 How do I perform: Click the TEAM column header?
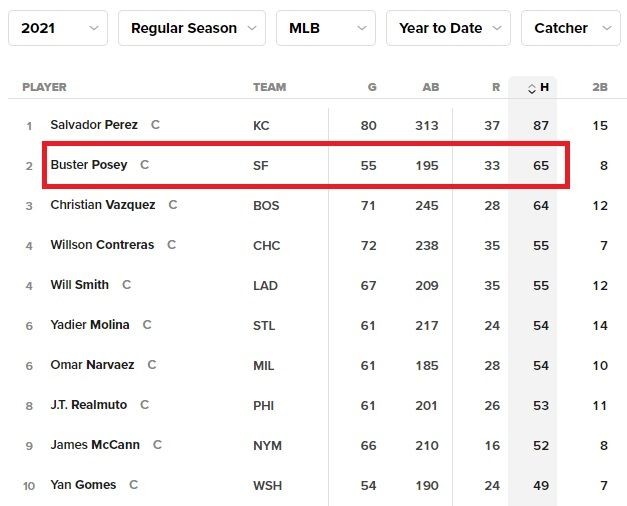pos(269,87)
